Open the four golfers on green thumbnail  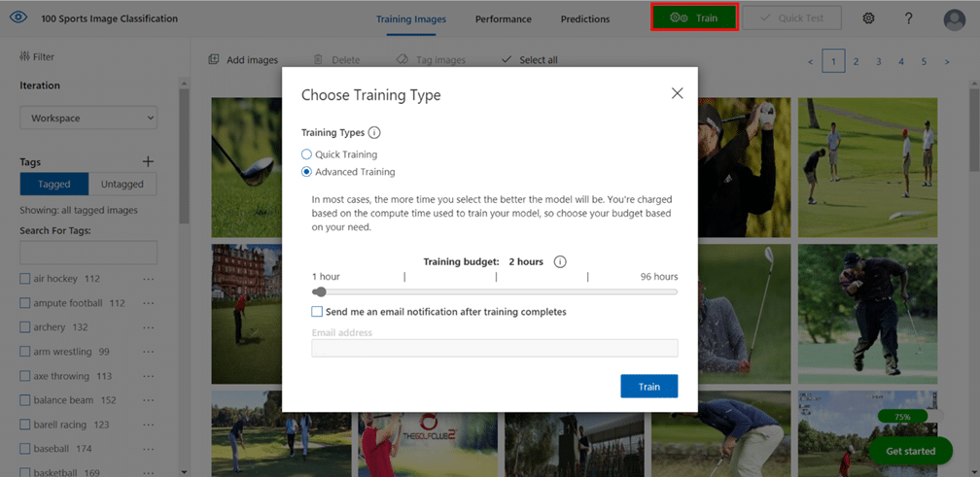(867, 167)
